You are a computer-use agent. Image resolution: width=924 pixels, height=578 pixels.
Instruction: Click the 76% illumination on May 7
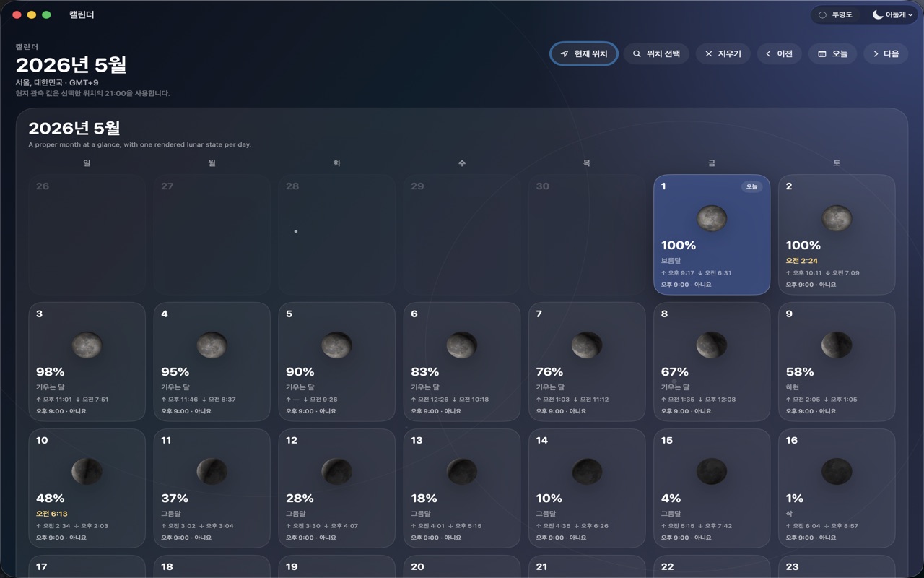(x=550, y=372)
